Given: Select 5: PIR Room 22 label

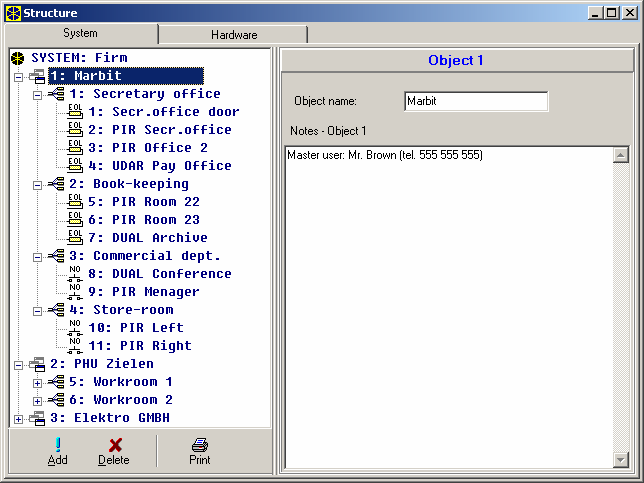Looking at the screenshot, I should pos(144,202).
